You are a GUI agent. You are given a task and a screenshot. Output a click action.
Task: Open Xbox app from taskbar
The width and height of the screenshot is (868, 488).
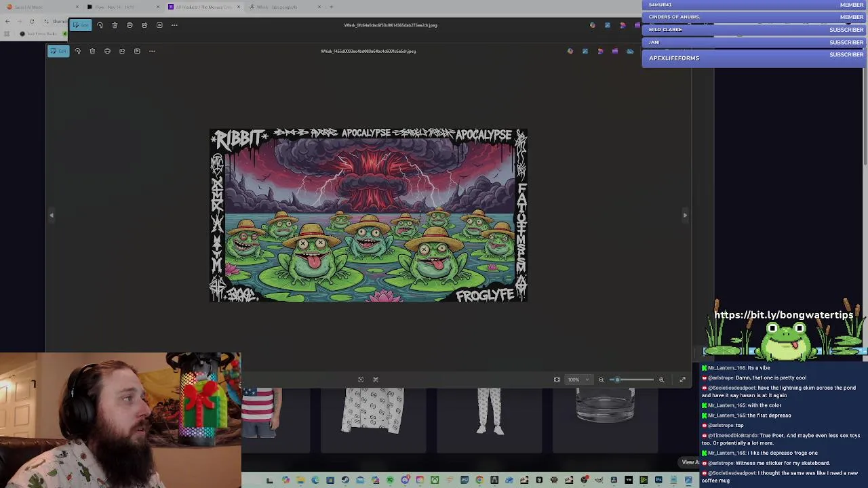435,481
